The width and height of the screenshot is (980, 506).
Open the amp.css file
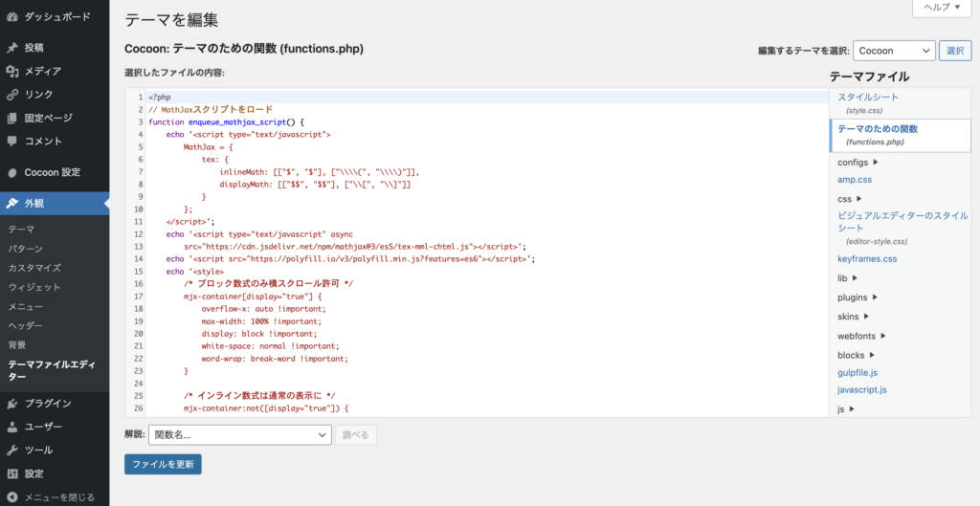[x=855, y=179]
